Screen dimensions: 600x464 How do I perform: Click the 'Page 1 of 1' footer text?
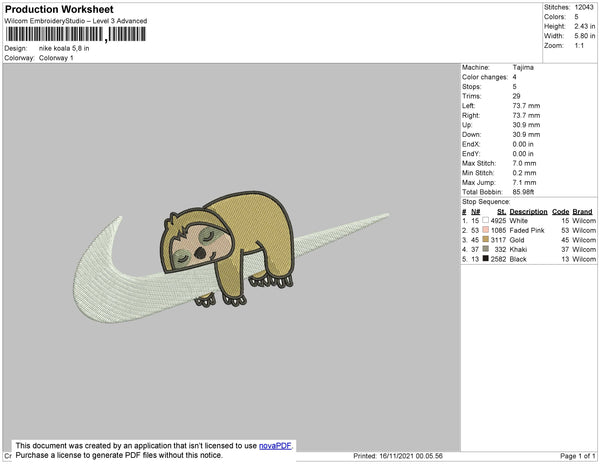click(x=578, y=456)
